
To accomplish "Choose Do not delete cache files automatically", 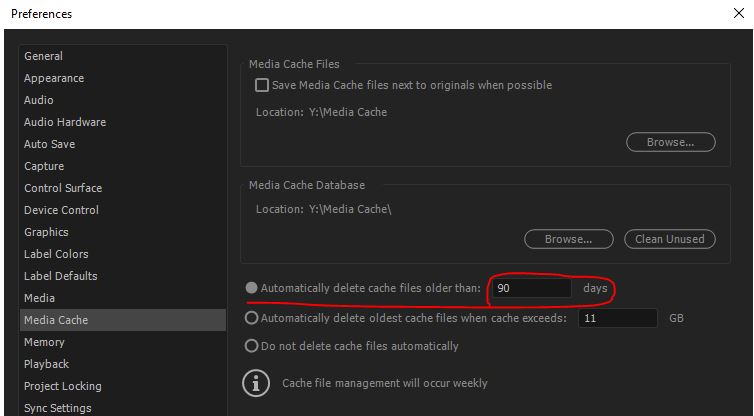I will [251, 346].
